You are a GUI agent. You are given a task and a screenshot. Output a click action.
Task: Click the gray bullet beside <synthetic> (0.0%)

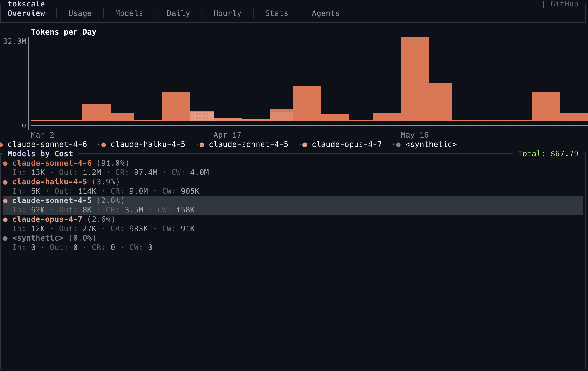tap(5, 238)
